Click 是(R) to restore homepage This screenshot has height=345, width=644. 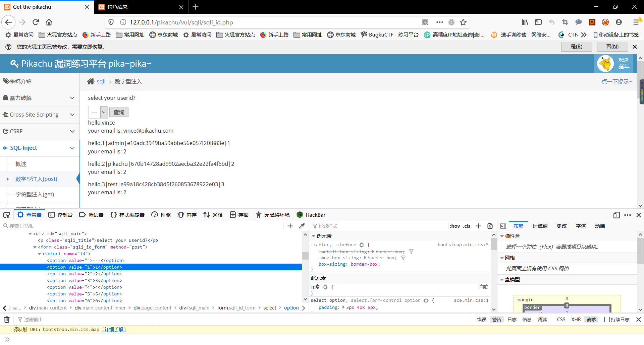(x=577, y=47)
